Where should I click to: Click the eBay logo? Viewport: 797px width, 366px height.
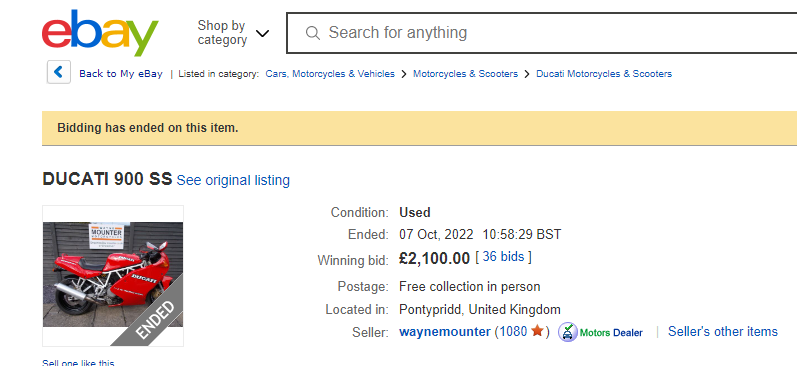(x=100, y=32)
